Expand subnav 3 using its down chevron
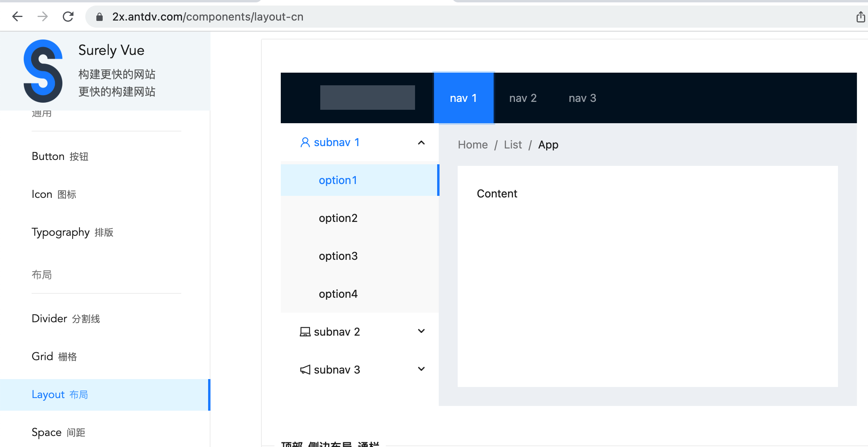868x447 pixels. tap(421, 369)
